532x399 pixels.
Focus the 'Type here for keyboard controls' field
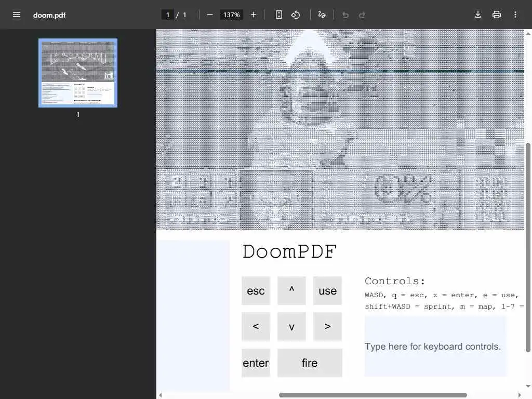(x=435, y=347)
